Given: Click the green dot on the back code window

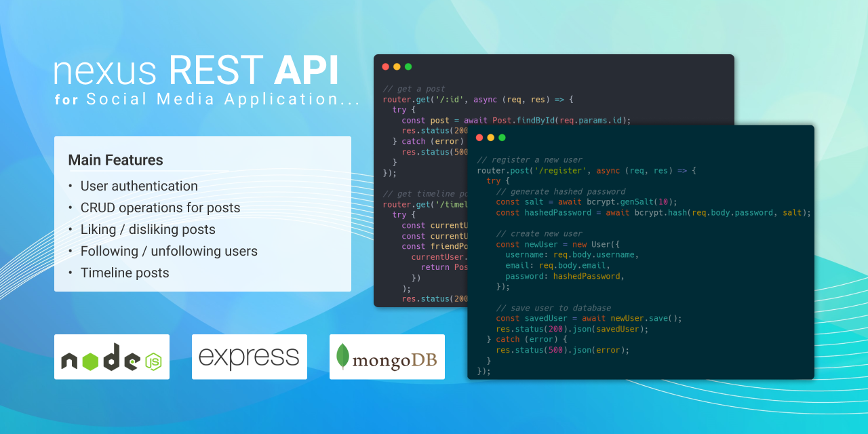Looking at the screenshot, I should click(408, 66).
